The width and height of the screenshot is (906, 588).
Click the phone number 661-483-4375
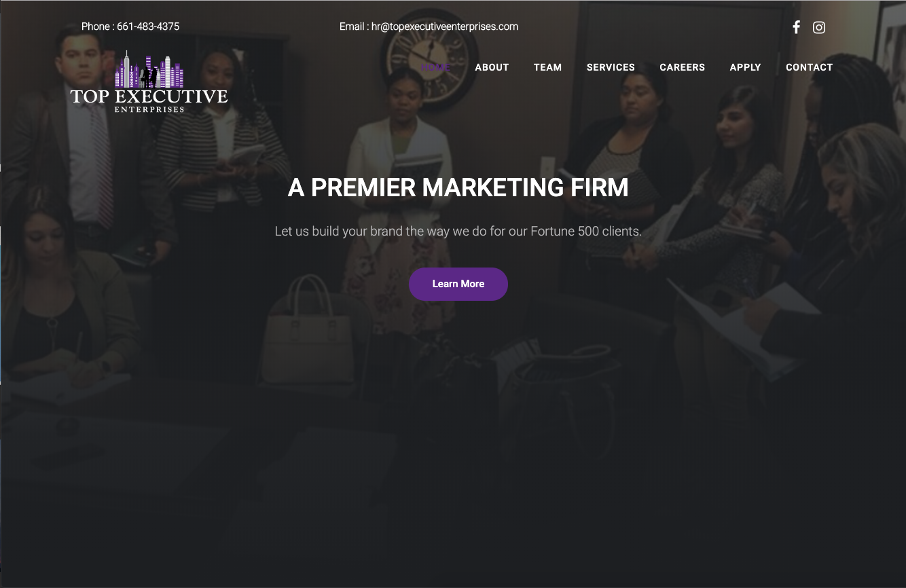[148, 26]
